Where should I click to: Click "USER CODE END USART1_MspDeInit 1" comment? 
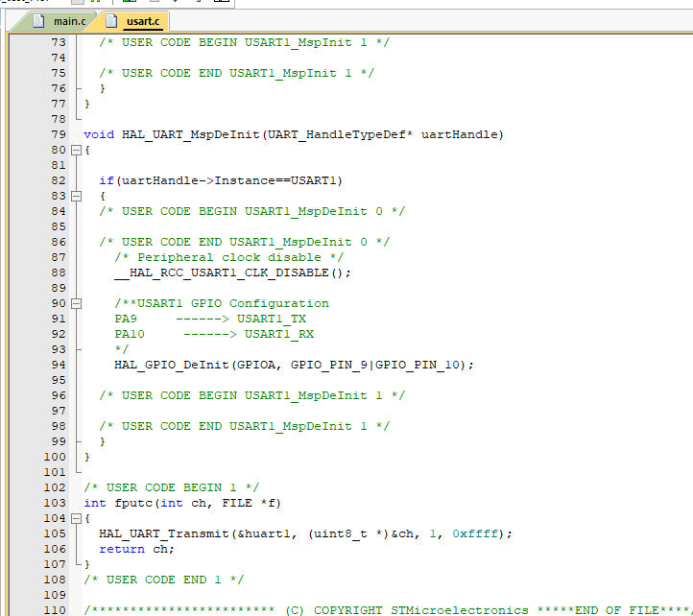click(x=245, y=426)
